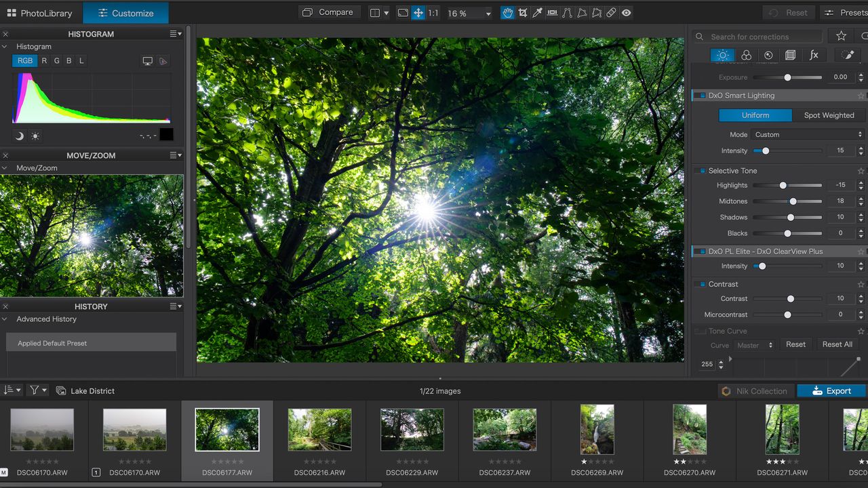The height and width of the screenshot is (488, 868).
Task: Show highlight clipping sun icon in histogram
Action: (35, 136)
